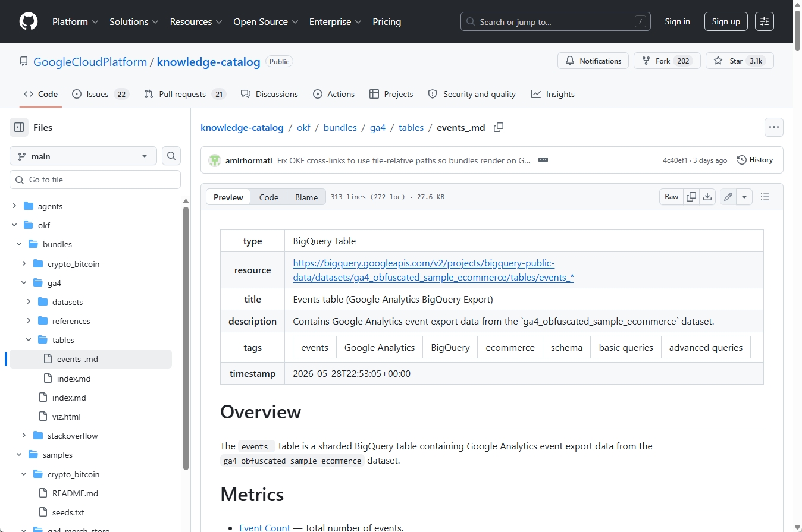This screenshot has height=532, width=802.
Task: Switch to the Blame view
Action: click(x=306, y=197)
